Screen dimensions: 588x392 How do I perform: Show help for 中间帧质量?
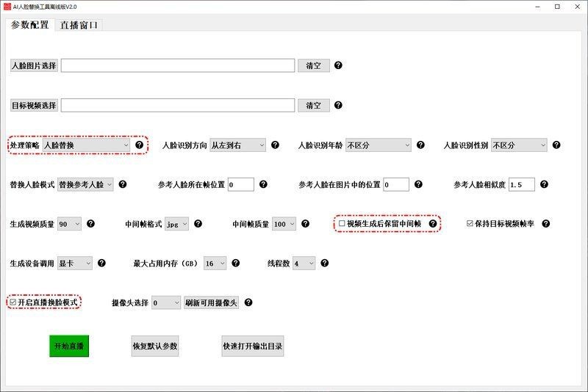click(305, 223)
